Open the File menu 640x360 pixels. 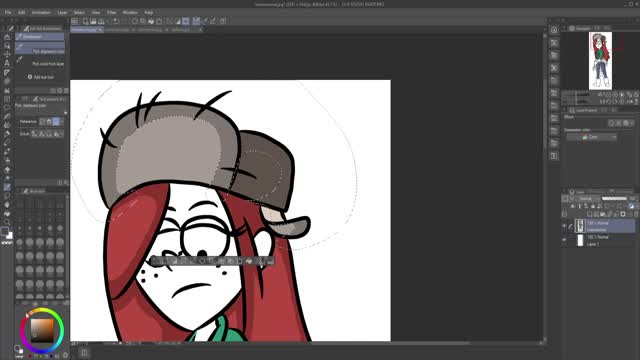point(8,13)
